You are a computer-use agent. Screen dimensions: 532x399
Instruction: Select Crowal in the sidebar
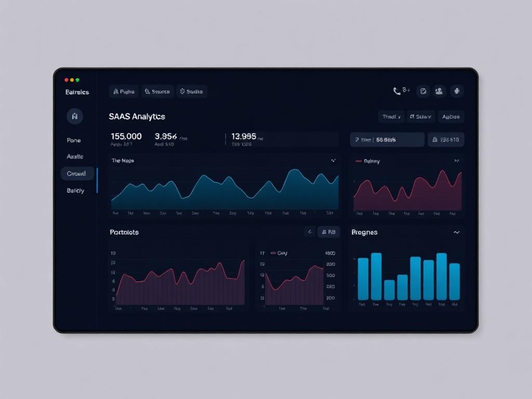77,174
